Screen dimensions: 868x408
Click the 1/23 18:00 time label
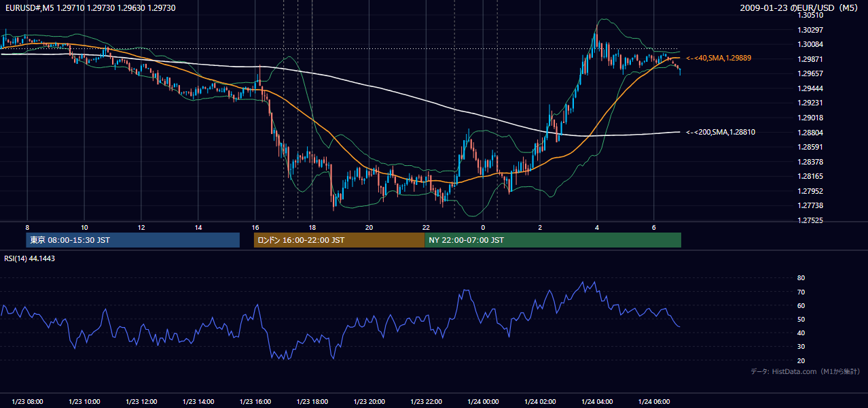tap(312, 402)
